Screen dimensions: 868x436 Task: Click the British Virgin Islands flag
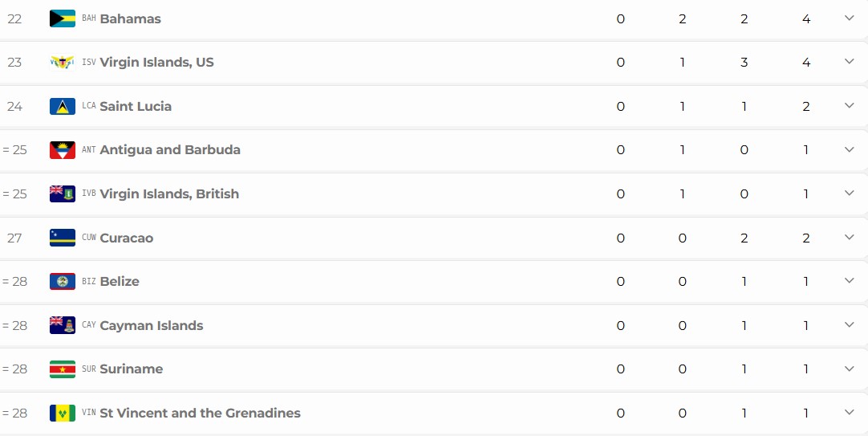(63, 194)
